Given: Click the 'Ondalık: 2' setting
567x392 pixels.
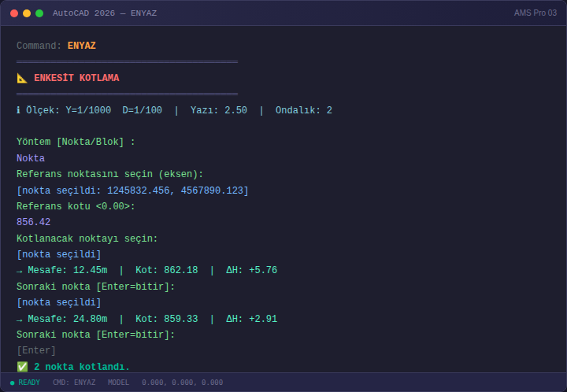Looking at the screenshot, I should point(304,110).
